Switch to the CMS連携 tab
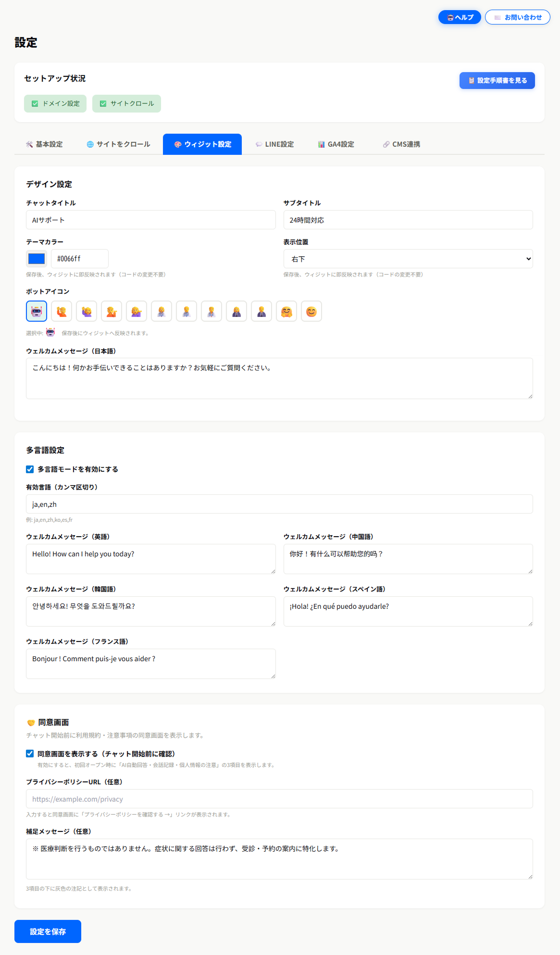 pyautogui.click(x=401, y=144)
